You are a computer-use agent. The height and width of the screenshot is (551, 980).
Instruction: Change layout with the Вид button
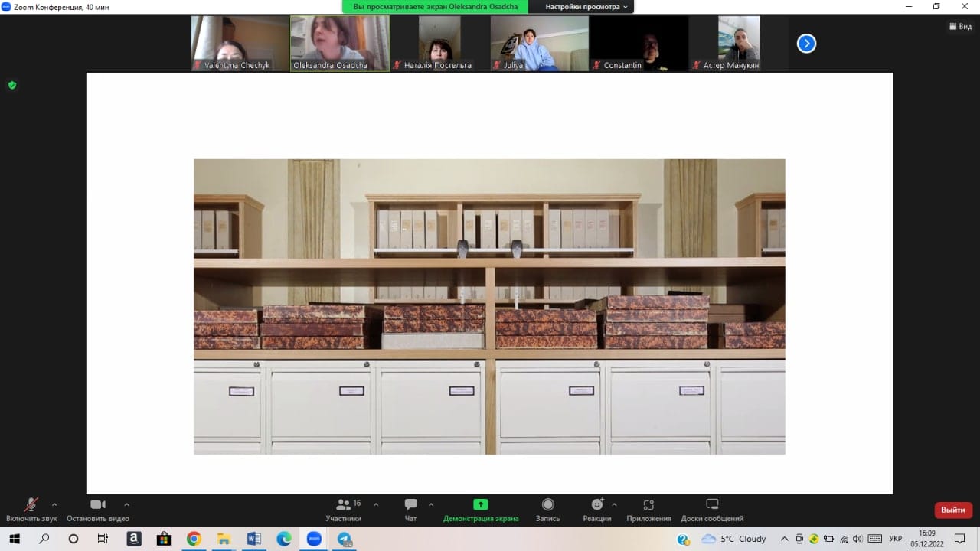pos(960,26)
